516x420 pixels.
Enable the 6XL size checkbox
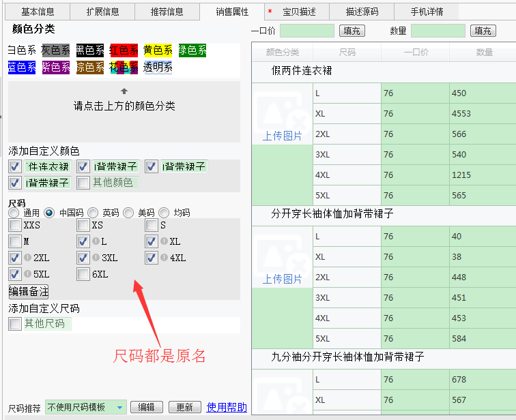[83, 274]
